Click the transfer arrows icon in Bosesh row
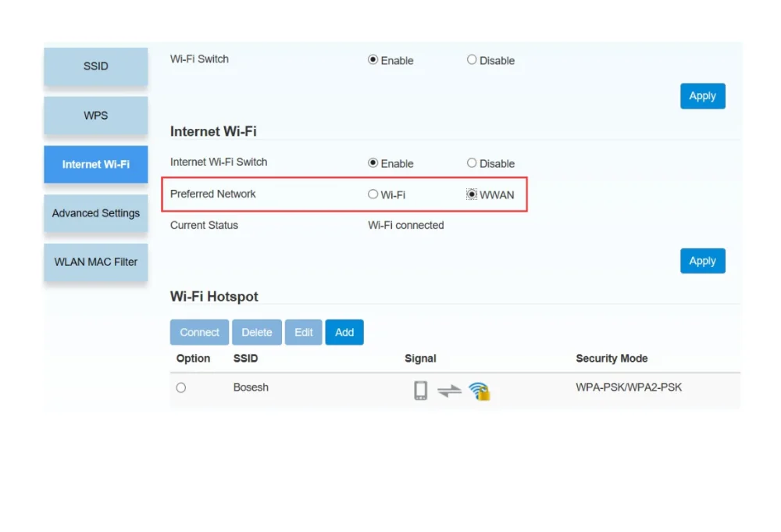The width and height of the screenshot is (781, 532). [449, 391]
